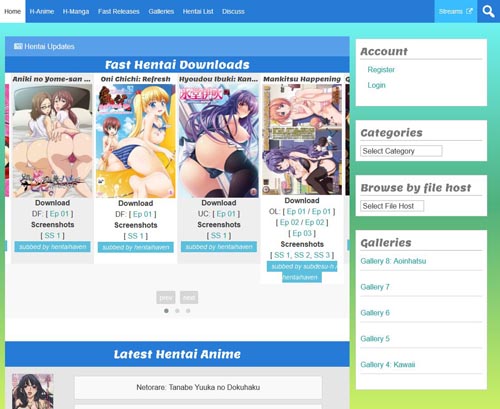The image size is (500, 409).
Task: Select the second carousel pagination dot
Action: (177, 311)
